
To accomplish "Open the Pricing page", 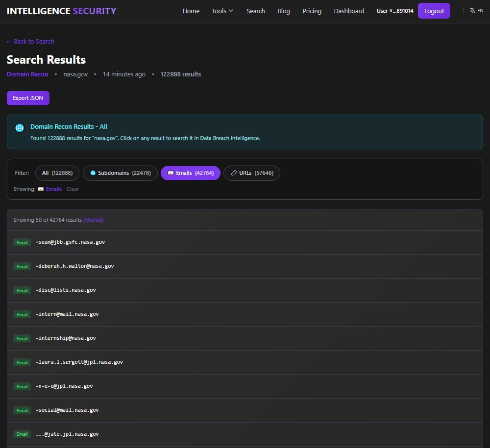I will tap(312, 11).
